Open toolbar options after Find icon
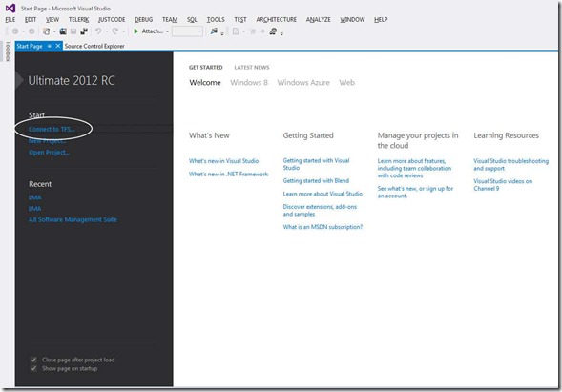Image resolution: width=562 pixels, height=392 pixels. tap(222, 33)
